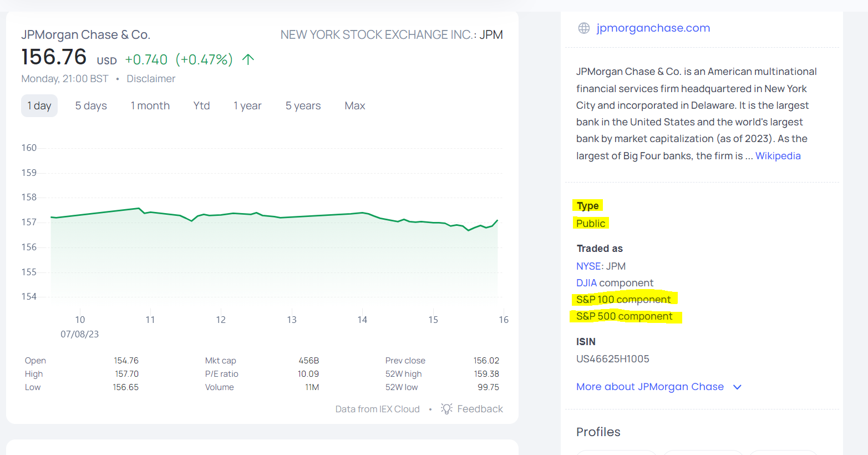Viewport: 868px width, 455px height.
Task: Click the Mkt cap value 456B
Action: click(309, 361)
